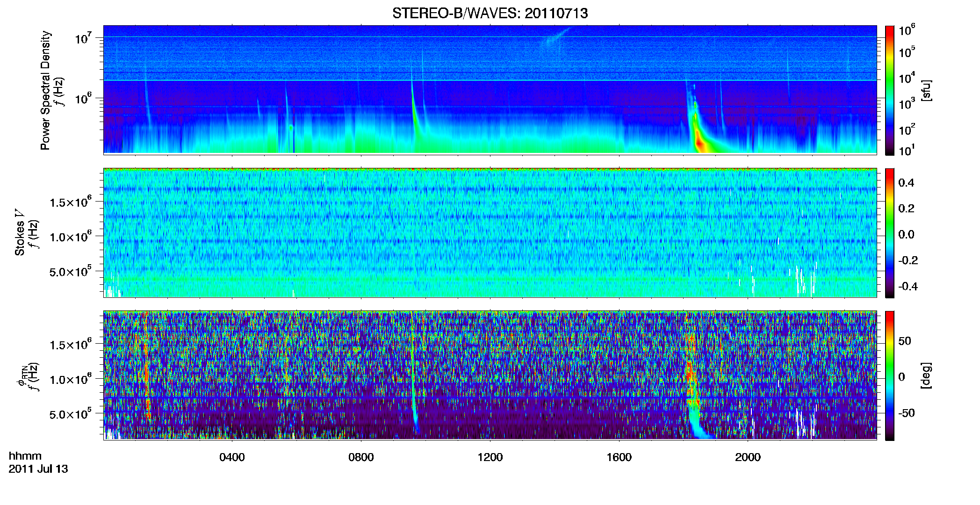Click the -0.4 Stokes colorbar value
980x505 pixels.
pyautogui.click(x=908, y=286)
